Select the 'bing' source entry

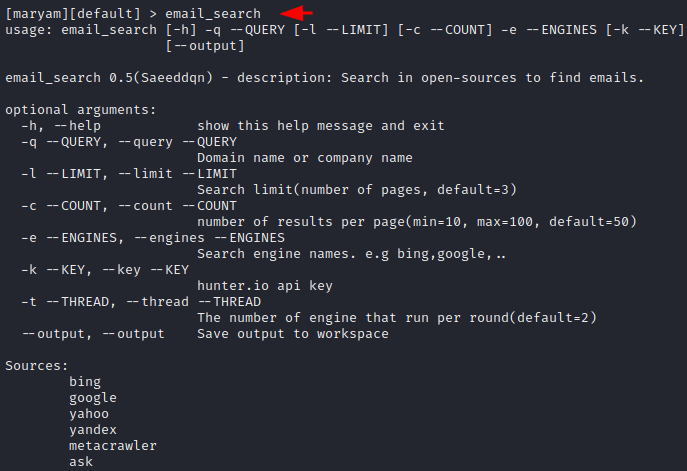coord(85,382)
